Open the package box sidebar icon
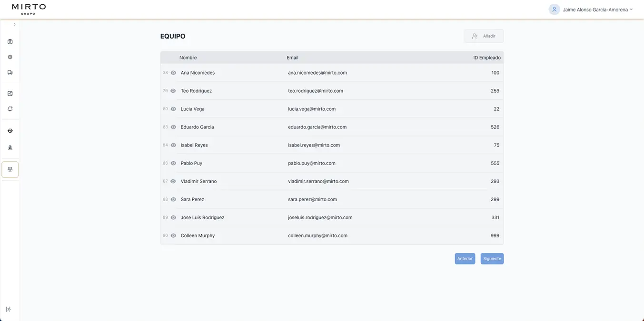This screenshot has height=321, width=644. (x=10, y=41)
